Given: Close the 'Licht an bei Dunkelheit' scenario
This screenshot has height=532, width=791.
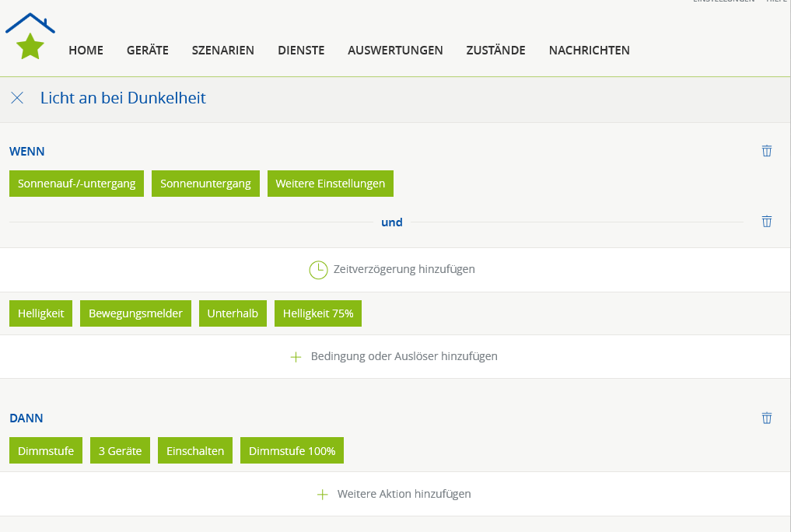Looking at the screenshot, I should 17,98.
